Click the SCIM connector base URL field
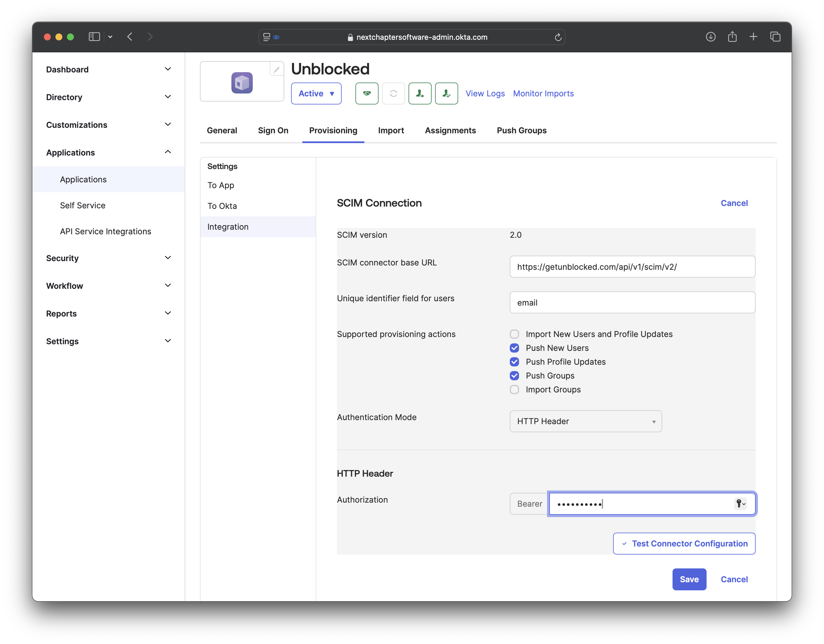Screen dimensions: 824x644 pyautogui.click(x=632, y=266)
